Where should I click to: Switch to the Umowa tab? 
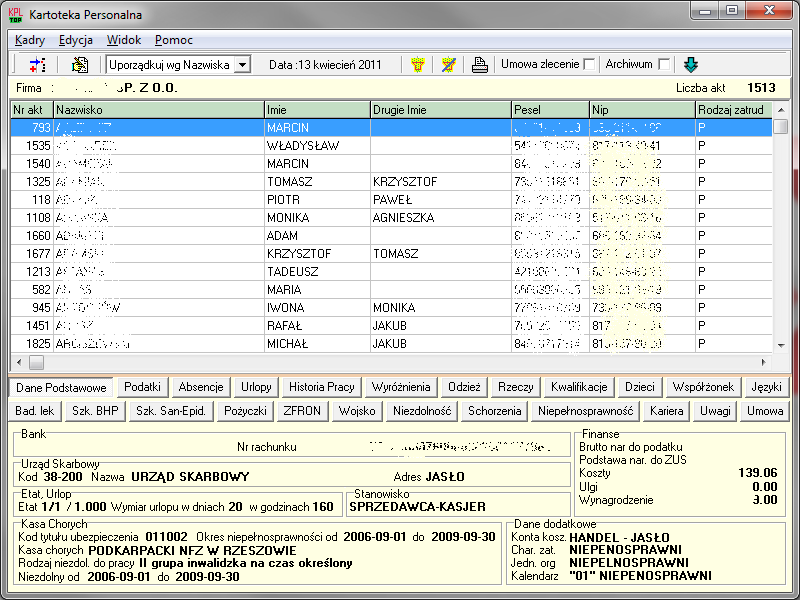point(765,411)
